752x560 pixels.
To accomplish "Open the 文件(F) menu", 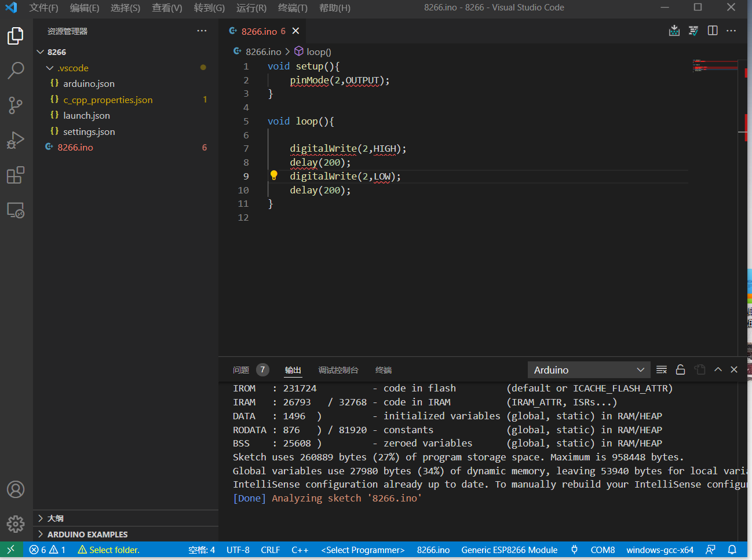I will (x=44, y=8).
